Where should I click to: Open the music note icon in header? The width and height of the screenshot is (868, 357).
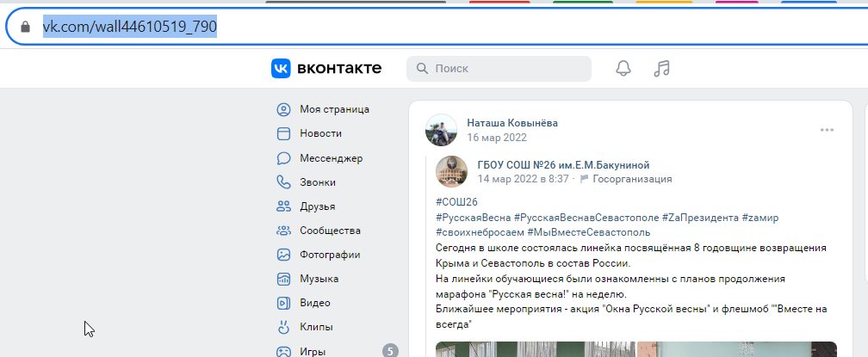661,69
